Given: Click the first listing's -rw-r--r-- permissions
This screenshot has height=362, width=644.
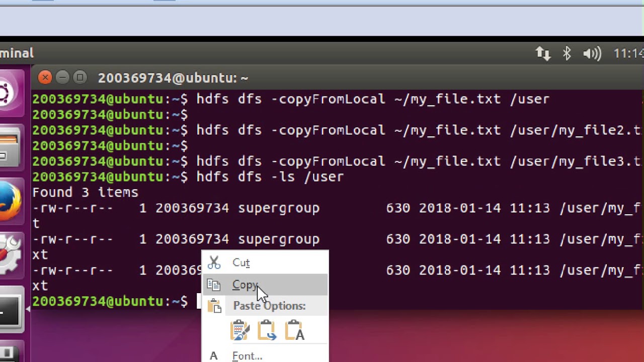Looking at the screenshot, I should coord(73,208).
